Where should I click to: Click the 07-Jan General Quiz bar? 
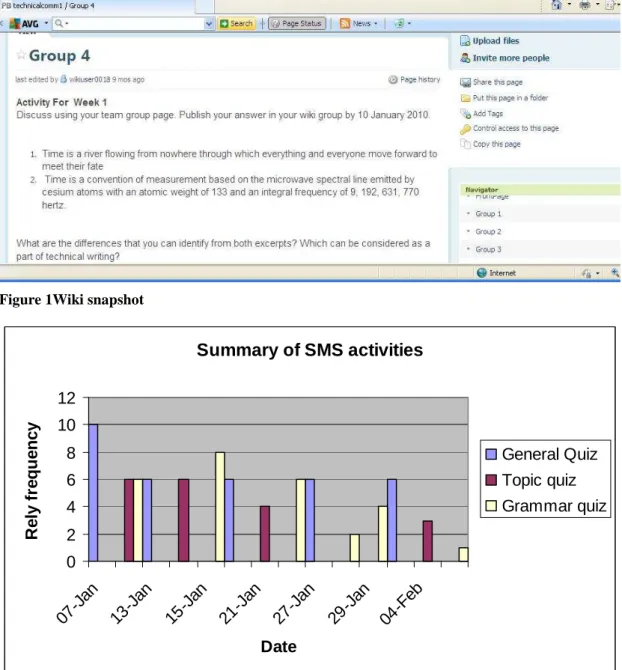[93, 493]
